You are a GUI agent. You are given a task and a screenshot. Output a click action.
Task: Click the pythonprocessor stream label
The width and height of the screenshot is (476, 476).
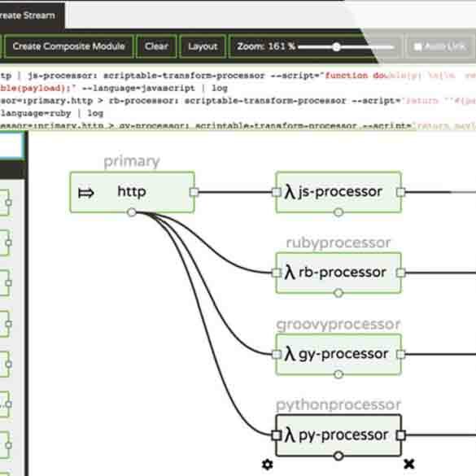coord(338,405)
